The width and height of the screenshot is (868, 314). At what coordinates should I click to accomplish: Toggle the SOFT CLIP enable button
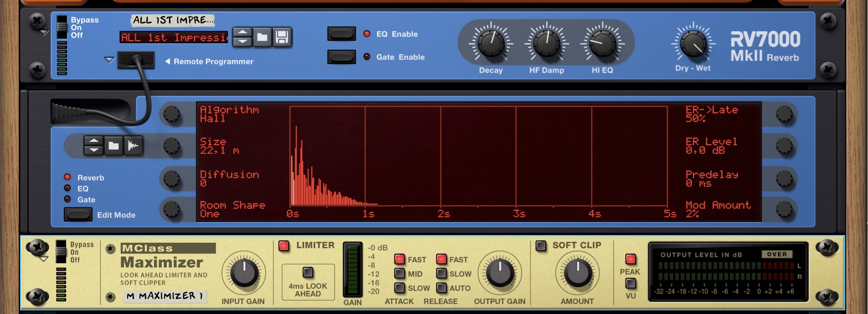coord(541,246)
